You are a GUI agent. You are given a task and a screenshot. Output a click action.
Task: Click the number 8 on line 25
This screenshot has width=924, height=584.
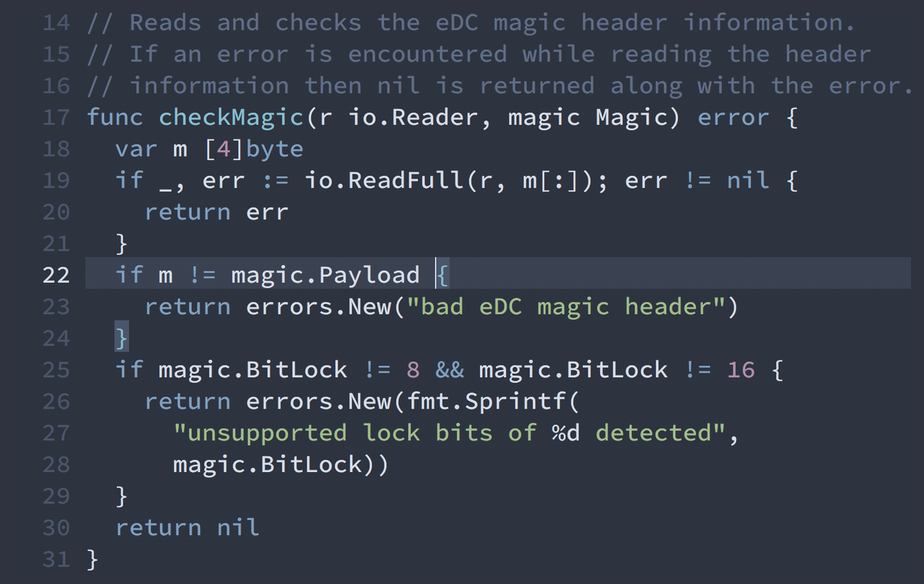pos(413,370)
